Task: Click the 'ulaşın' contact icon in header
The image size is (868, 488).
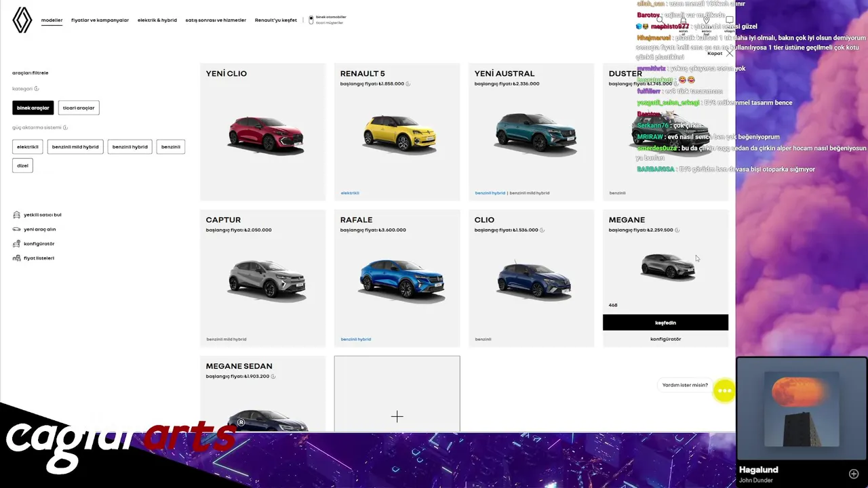Action: (x=729, y=20)
